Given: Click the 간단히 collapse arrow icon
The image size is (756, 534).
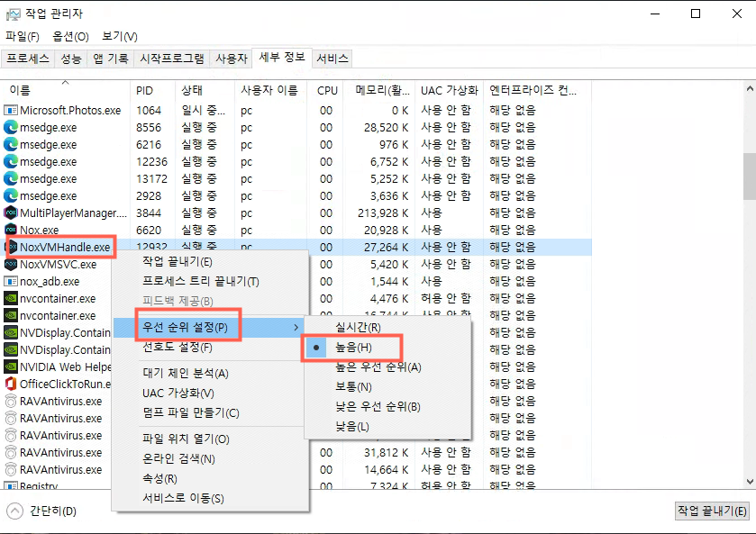Looking at the screenshot, I should point(15,511).
